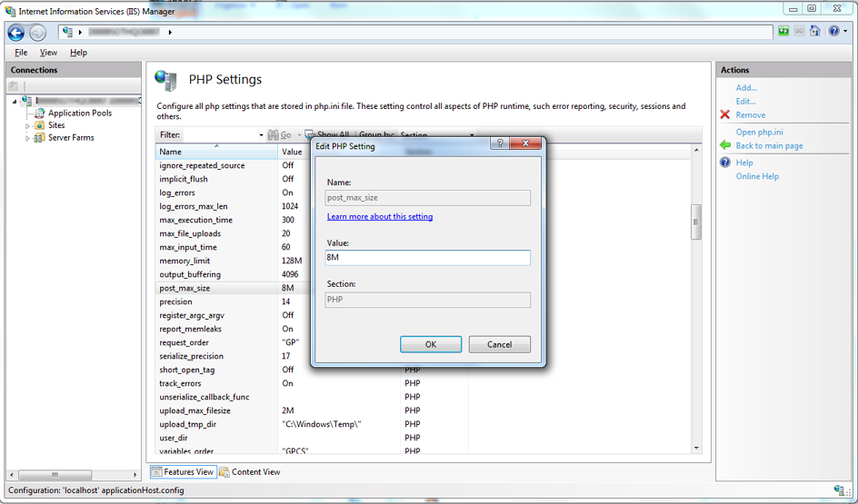Switch to the Content View tab

pyautogui.click(x=250, y=471)
